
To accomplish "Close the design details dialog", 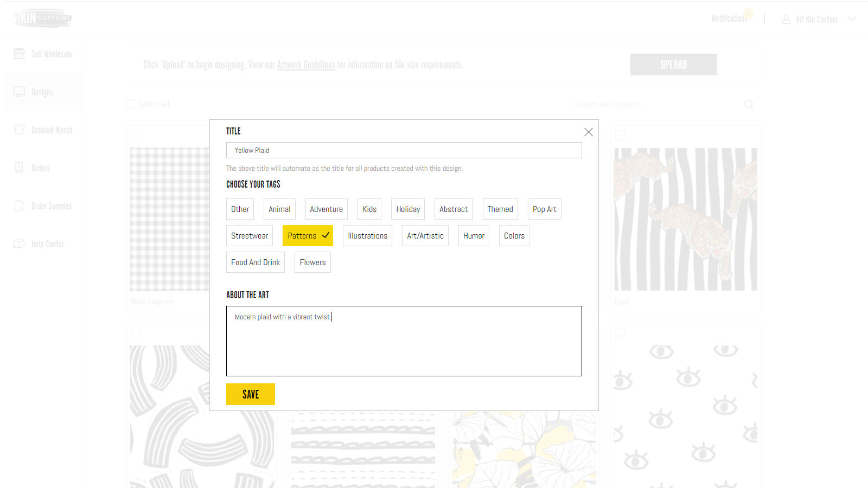I will [x=588, y=132].
